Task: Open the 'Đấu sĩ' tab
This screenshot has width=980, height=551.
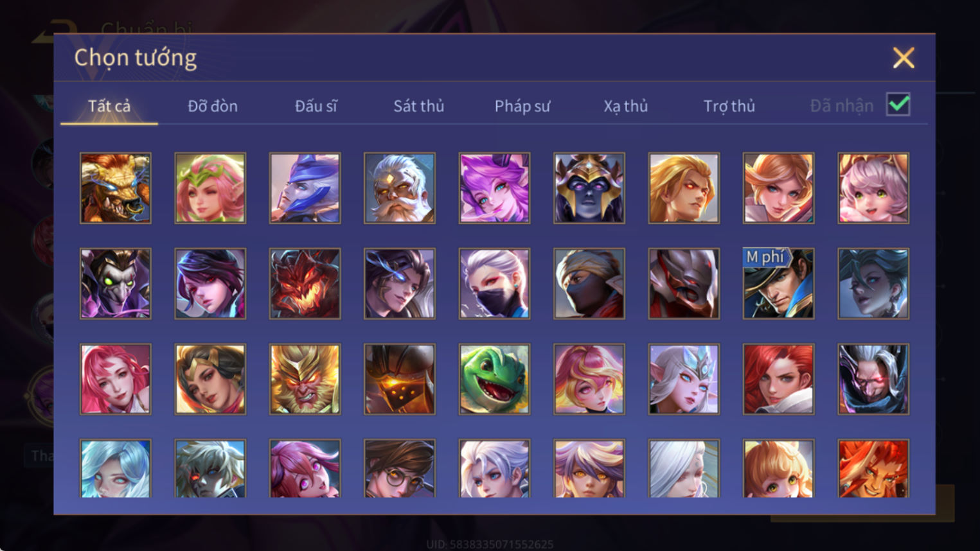Action: [316, 106]
